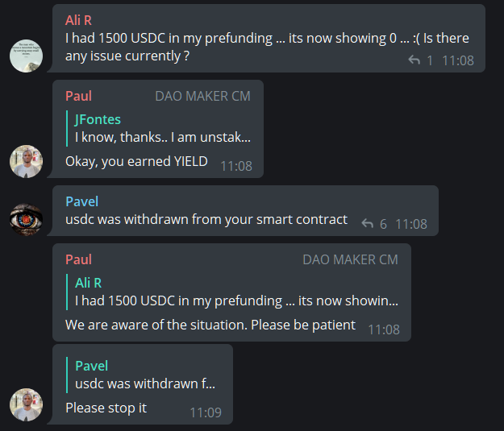This screenshot has width=504, height=431.
Task: Click Paul's avatar beside 'Okay, you earned YIELD'
Action: (26, 161)
